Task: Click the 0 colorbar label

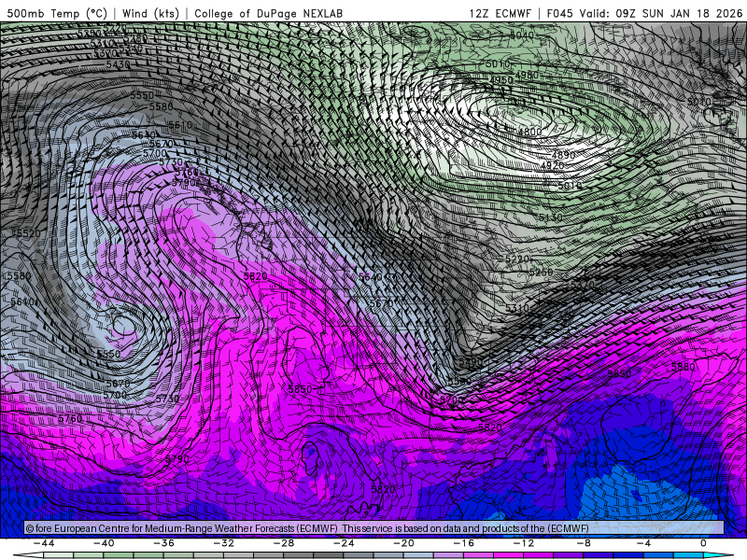Action: click(704, 543)
